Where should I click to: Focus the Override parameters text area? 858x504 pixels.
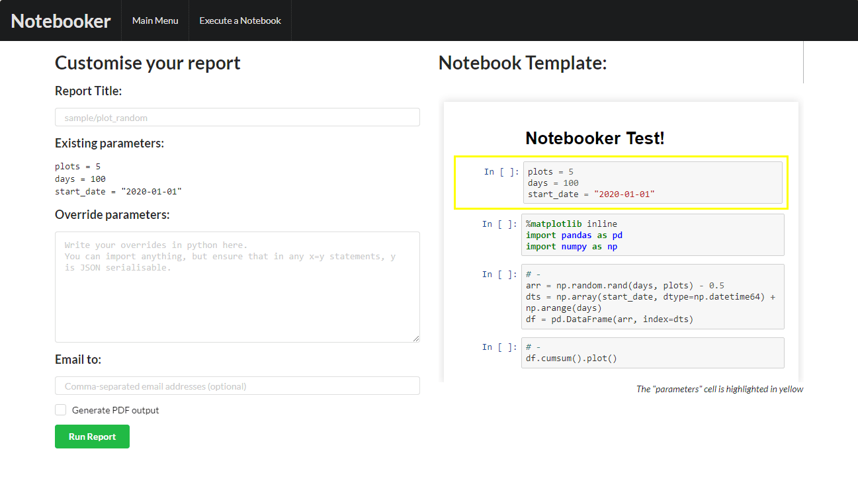[237, 286]
